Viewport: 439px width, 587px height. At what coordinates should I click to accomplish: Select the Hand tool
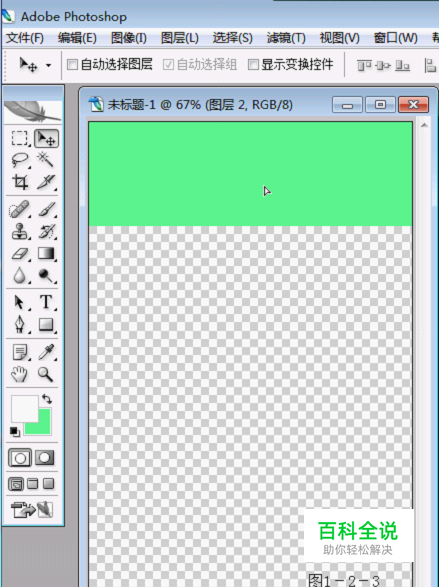click(x=19, y=374)
